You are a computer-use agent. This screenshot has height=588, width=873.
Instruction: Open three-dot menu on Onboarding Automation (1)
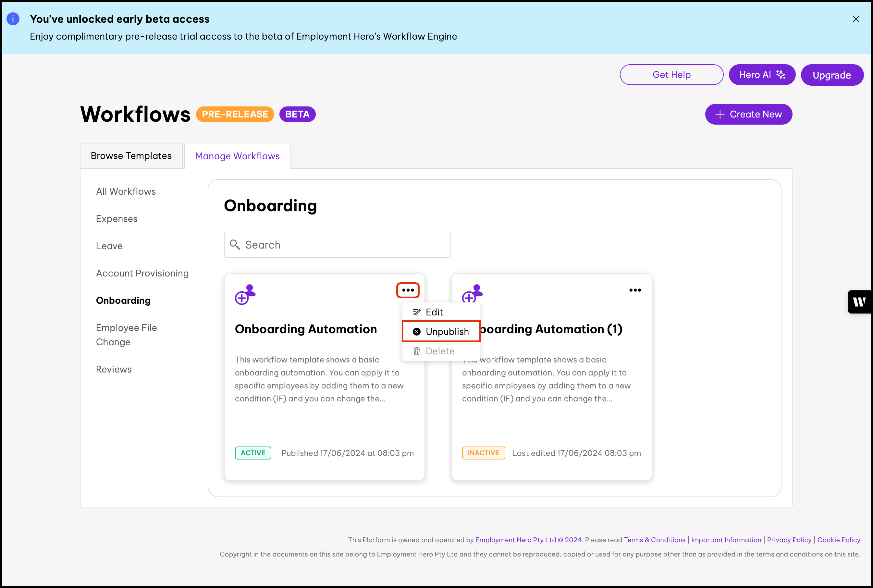(635, 290)
